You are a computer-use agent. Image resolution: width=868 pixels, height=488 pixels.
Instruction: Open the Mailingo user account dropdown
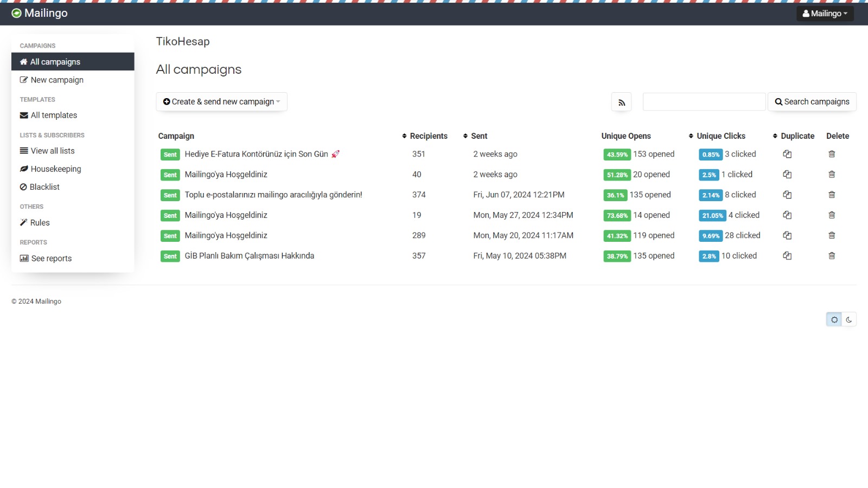pyautogui.click(x=825, y=14)
